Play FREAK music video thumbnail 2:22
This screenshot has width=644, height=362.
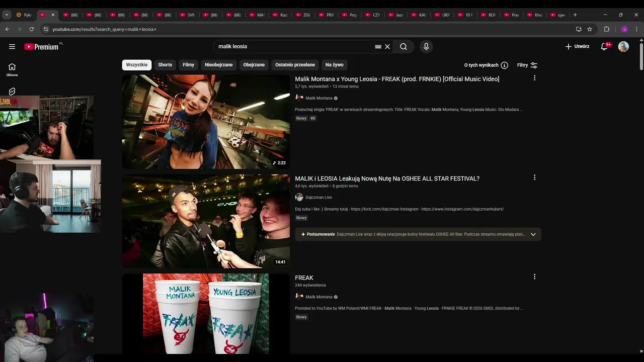[206, 122]
